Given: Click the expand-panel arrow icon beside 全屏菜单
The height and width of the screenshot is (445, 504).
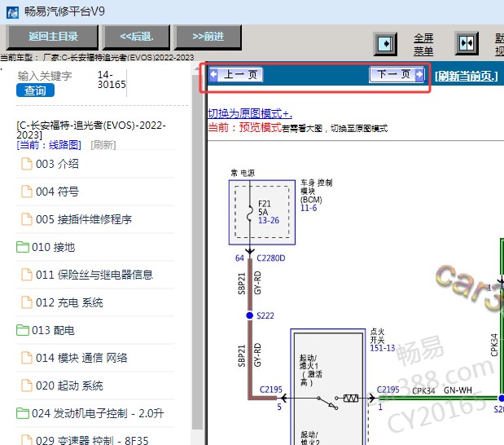Looking at the screenshot, I should pyautogui.click(x=385, y=44).
